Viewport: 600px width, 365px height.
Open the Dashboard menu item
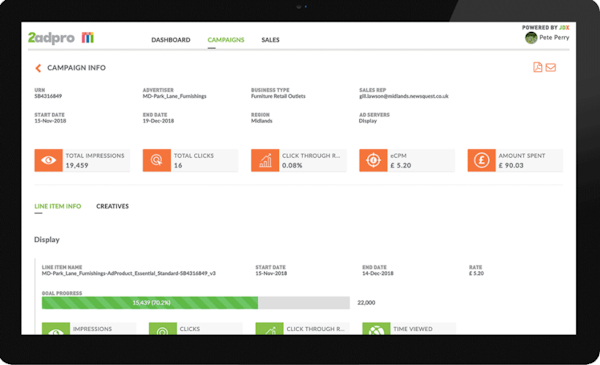click(171, 40)
